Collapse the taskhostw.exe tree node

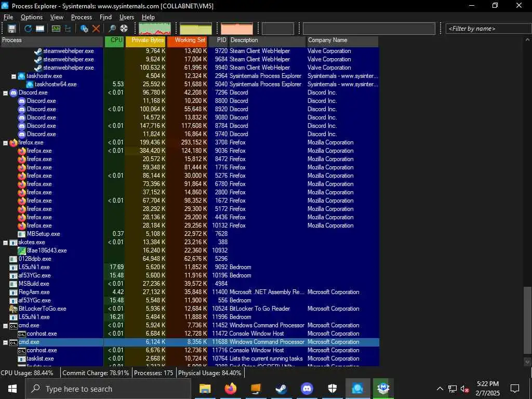(14, 76)
